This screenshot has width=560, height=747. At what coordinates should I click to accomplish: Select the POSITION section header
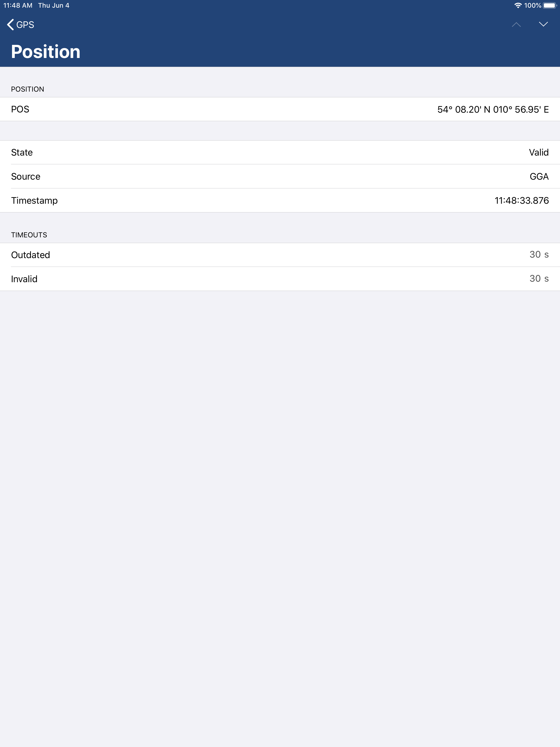point(28,89)
